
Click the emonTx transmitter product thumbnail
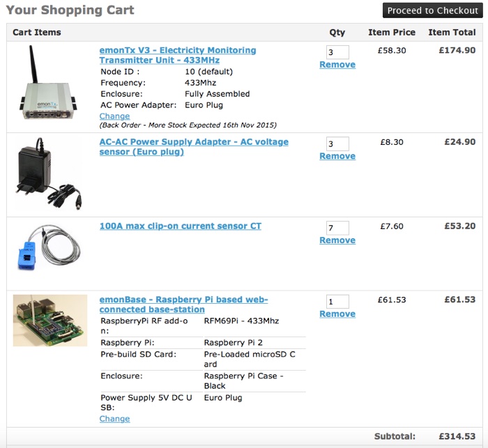pos(49,82)
